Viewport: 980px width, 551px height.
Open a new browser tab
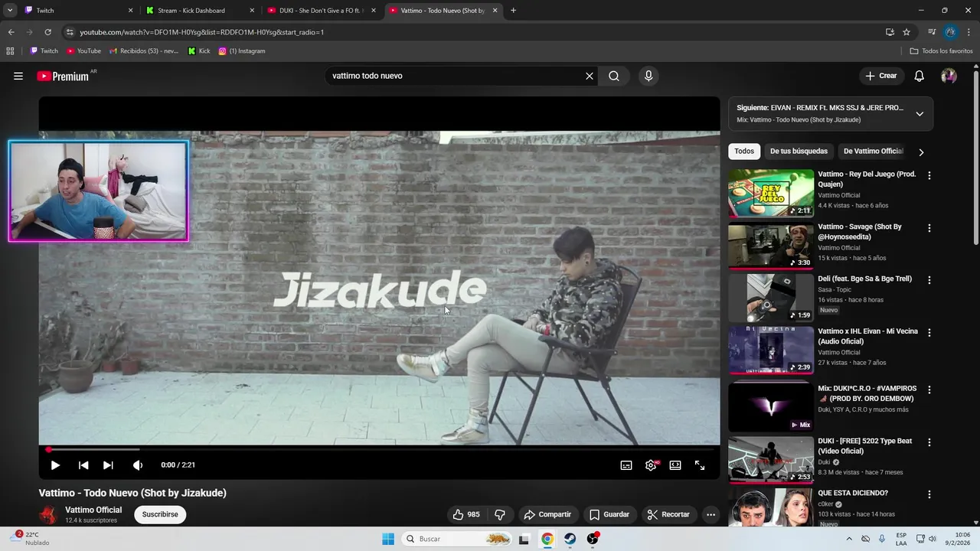tap(513, 11)
